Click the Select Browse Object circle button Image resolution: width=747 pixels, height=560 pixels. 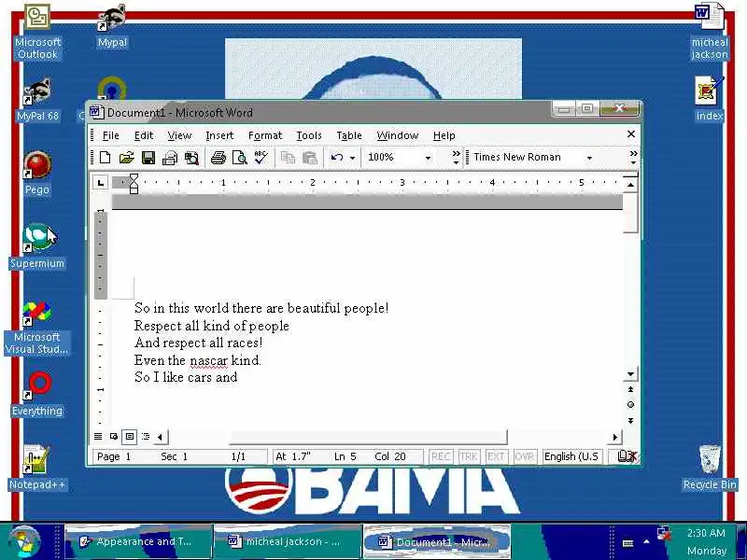630,405
